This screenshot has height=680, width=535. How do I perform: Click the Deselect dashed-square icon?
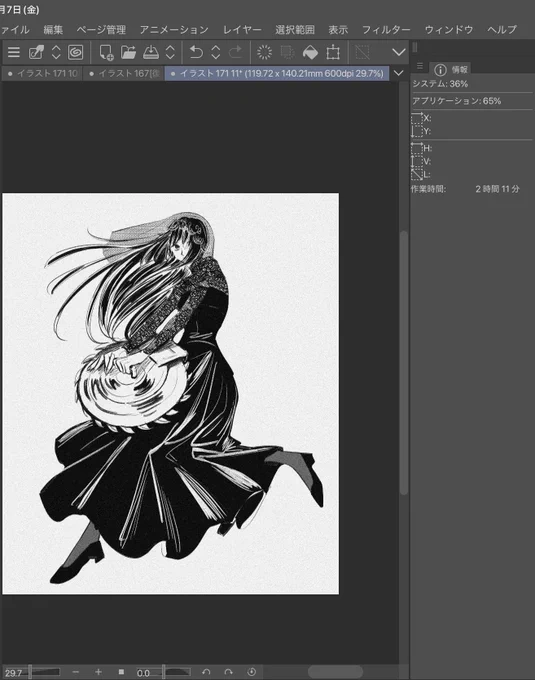coord(362,52)
